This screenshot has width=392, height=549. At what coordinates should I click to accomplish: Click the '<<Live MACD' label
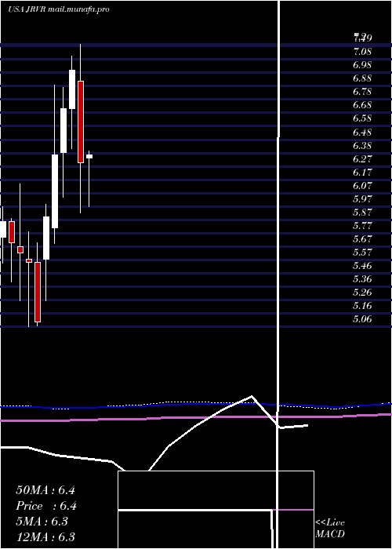pos(330,529)
